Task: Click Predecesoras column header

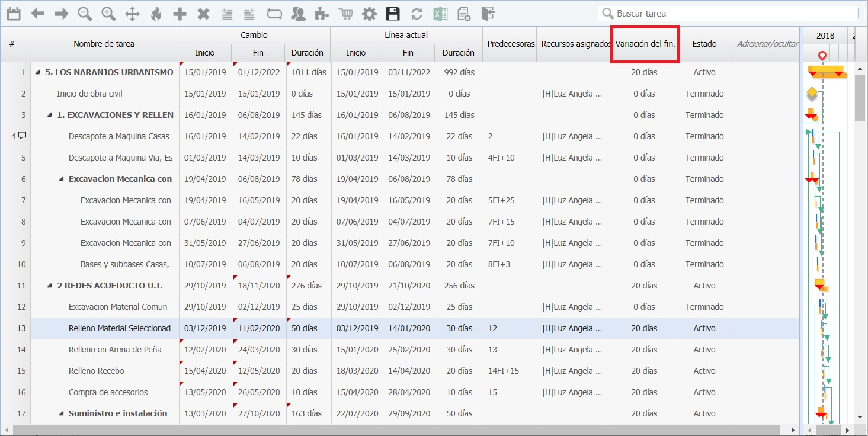Action: coord(510,44)
